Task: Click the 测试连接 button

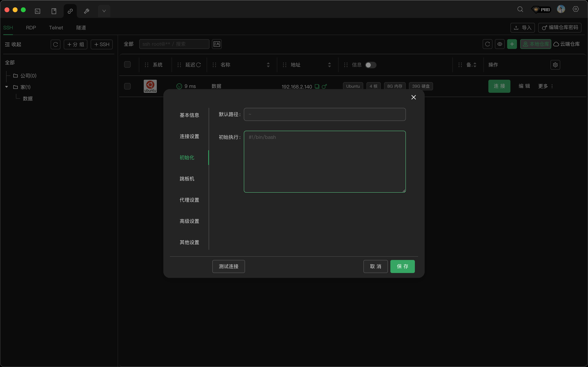Action: tap(228, 266)
